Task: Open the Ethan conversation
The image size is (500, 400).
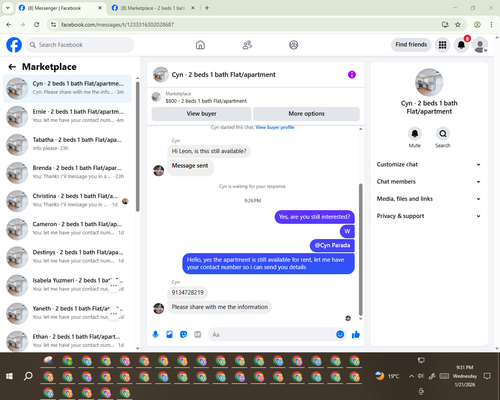Action: [67, 341]
